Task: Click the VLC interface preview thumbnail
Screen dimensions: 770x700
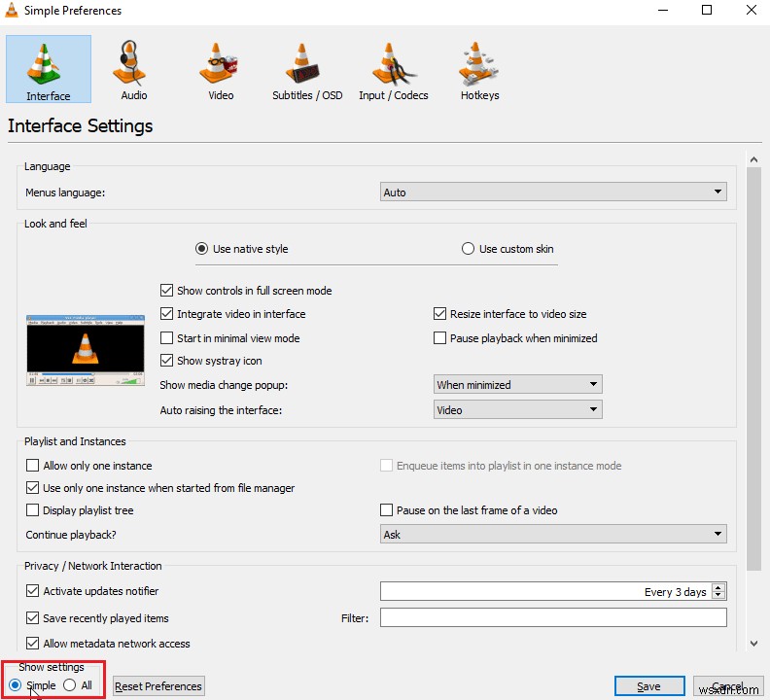Action: coord(86,350)
